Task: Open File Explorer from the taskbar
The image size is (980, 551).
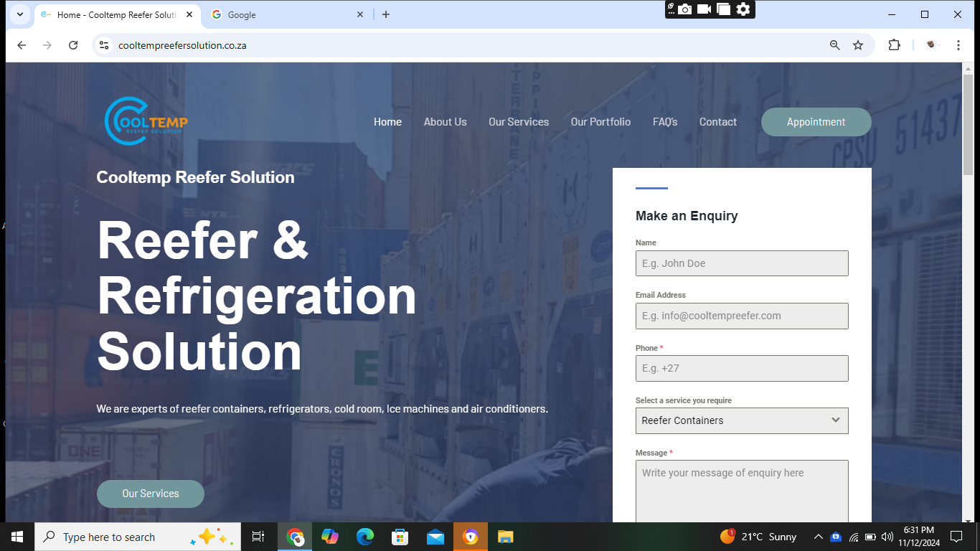Action: click(x=505, y=537)
